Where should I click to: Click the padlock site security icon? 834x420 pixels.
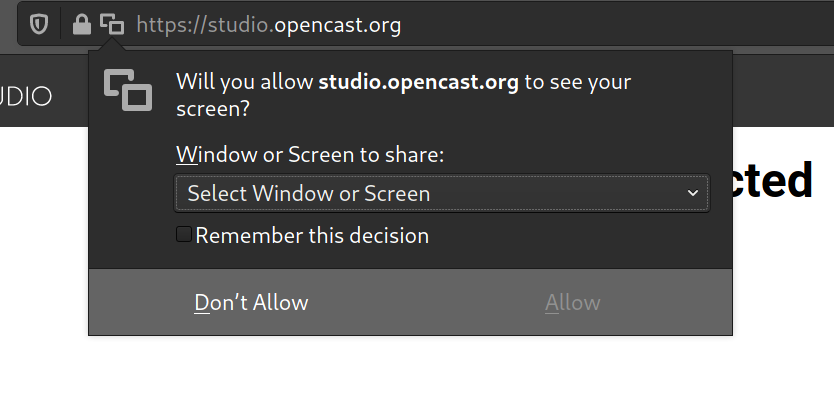81,24
